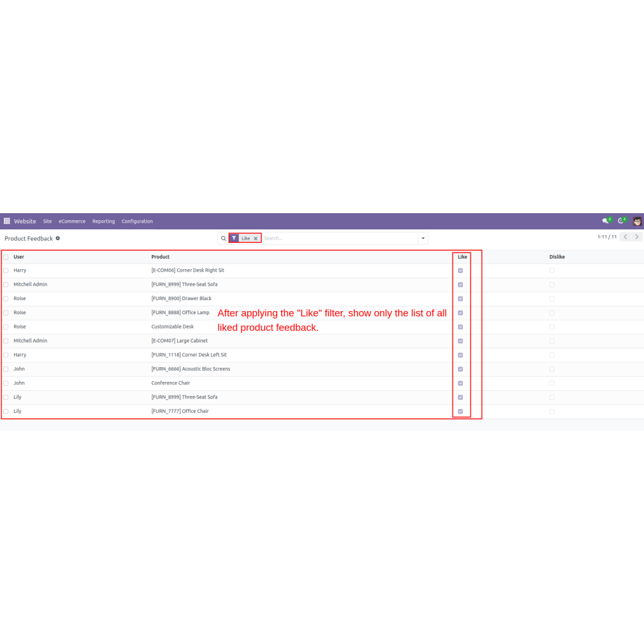Go to the previous page arrow
The height and width of the screenshot is (644, 644).
[625, 237]
